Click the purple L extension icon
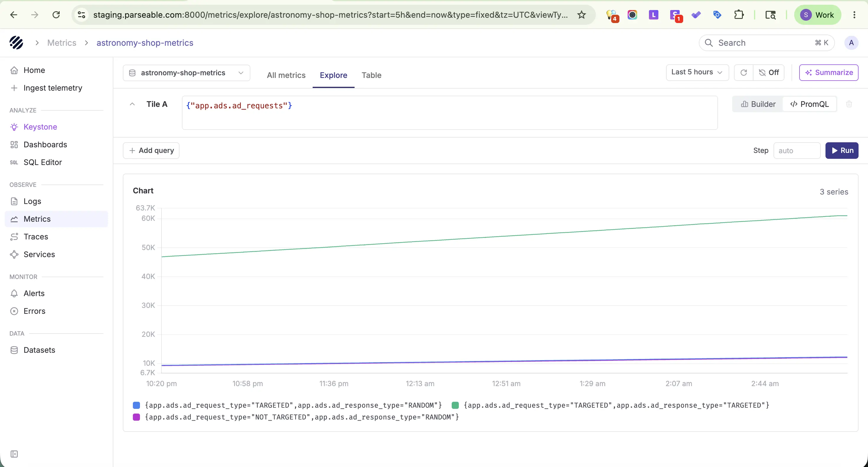This screenshot has width=868, height=467. 653,15
